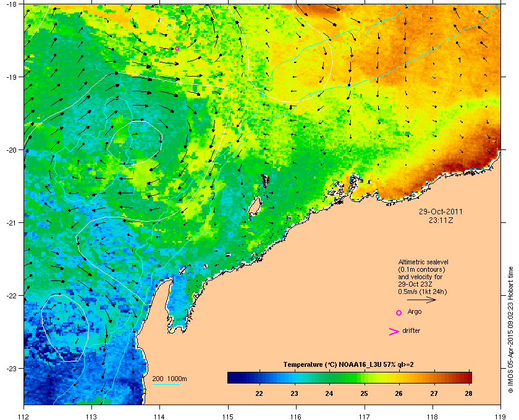The height and width of the screenshot is (420, 519).
Task: Click the magenta Argo float marker on the map
Action: tap(177, 48)
